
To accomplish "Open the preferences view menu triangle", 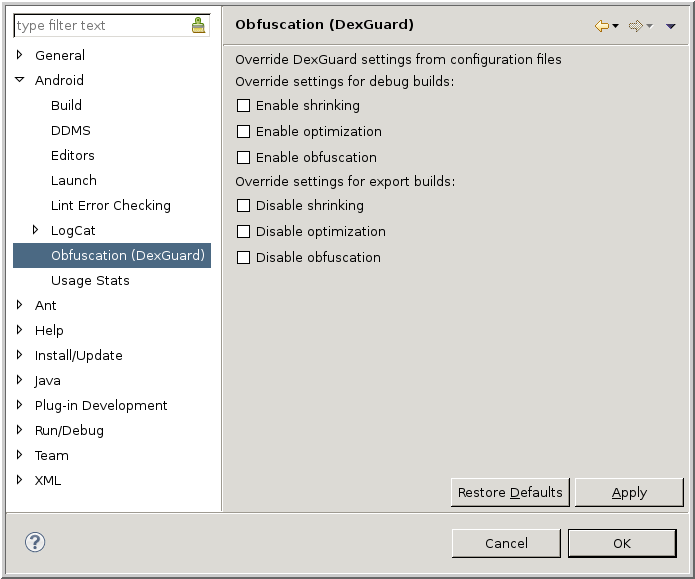I will tap(670, 26).
